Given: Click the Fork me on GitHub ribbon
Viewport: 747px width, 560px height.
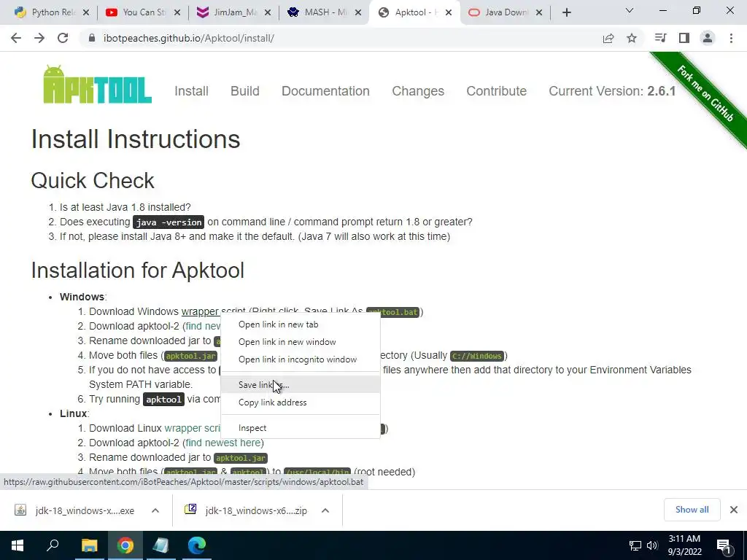Looking at the screenshot, I should point(705,94).
